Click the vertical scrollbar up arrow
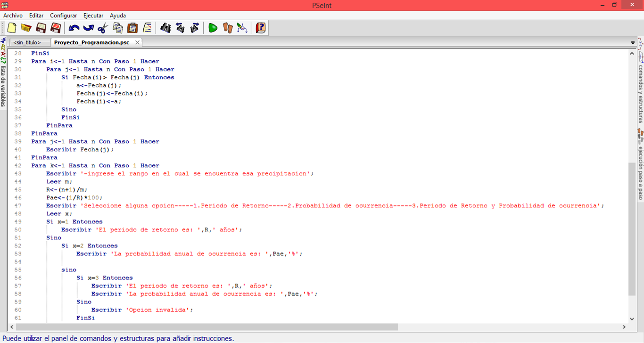The width and height of the screenshot is (644, 343). (632, 53)
